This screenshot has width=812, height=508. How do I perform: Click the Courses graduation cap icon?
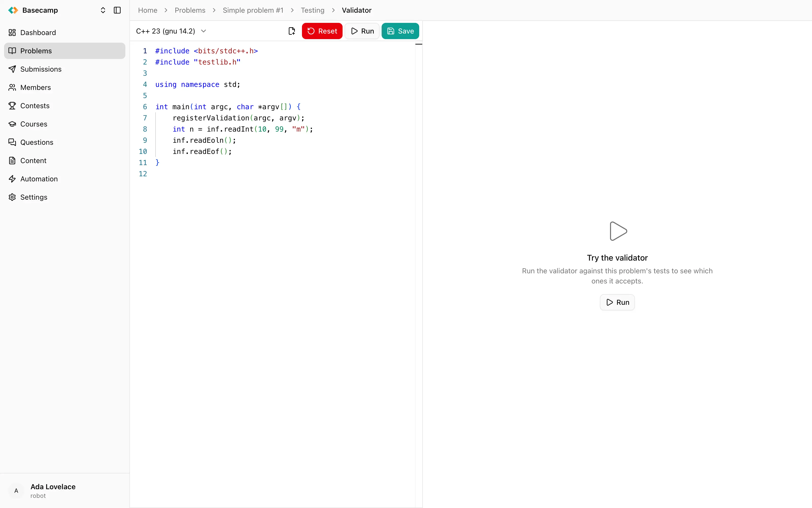pos(12,124)
